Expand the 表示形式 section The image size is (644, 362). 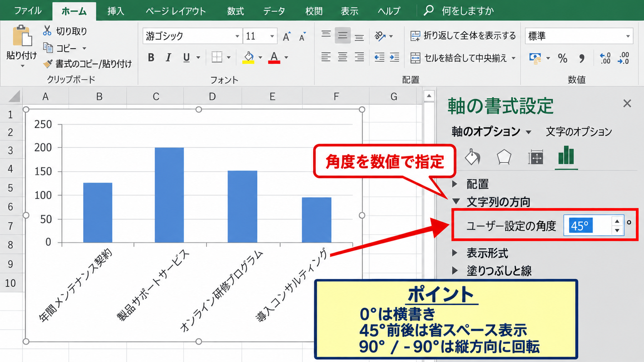(x=455, y=253)
